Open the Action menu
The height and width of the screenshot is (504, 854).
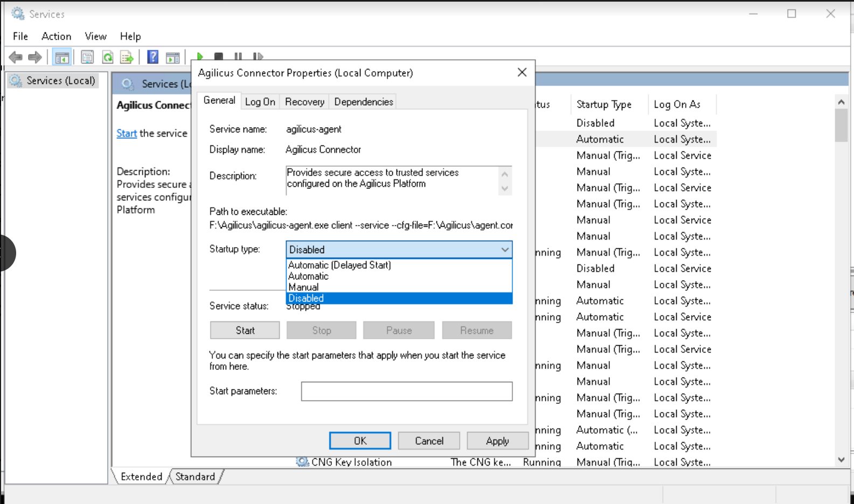click(x=56, y=36)
